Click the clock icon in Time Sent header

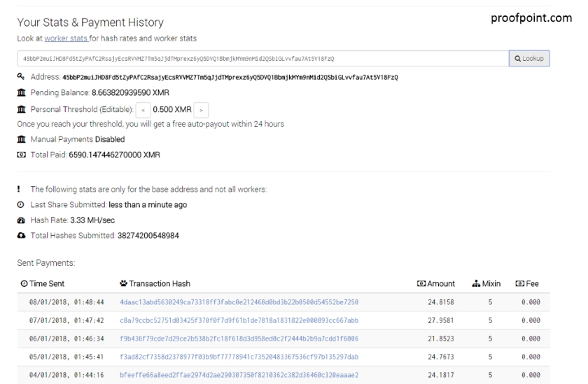coord(24,283)
